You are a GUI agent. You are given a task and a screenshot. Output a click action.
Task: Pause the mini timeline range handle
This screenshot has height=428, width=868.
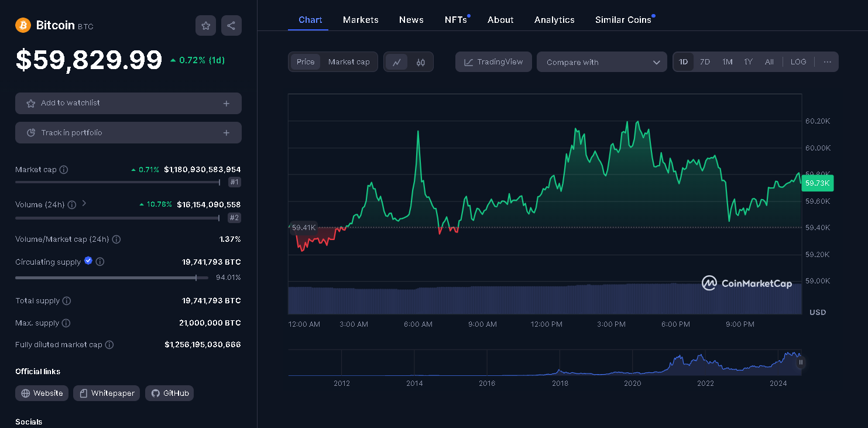pyautogui.click(x=801, y=362)
